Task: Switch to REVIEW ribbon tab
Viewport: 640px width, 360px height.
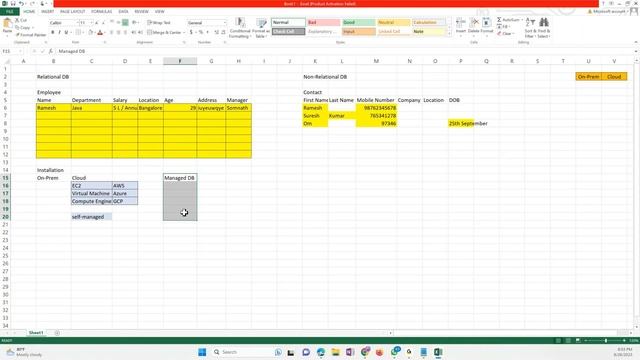Action: tap(141, 11)
